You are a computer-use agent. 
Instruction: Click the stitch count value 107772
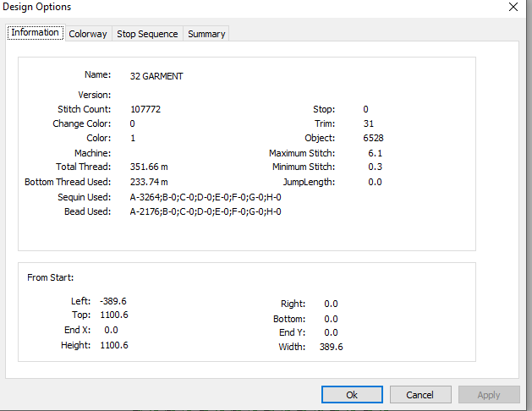click(x=145, y=109)
